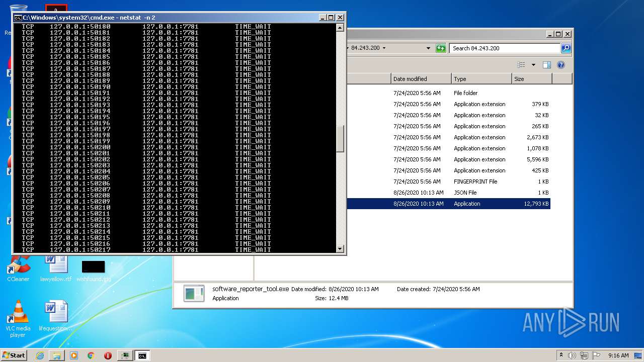The image size is (644, 362).
Task: Select lawyellow.rtf on the desktop
Action: pos(56,269)
